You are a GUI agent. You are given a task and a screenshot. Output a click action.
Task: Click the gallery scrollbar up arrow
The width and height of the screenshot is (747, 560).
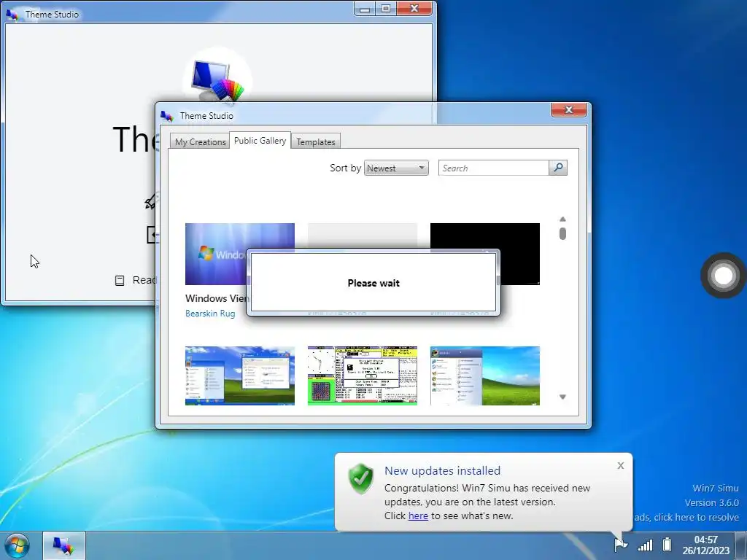[562, 219]
